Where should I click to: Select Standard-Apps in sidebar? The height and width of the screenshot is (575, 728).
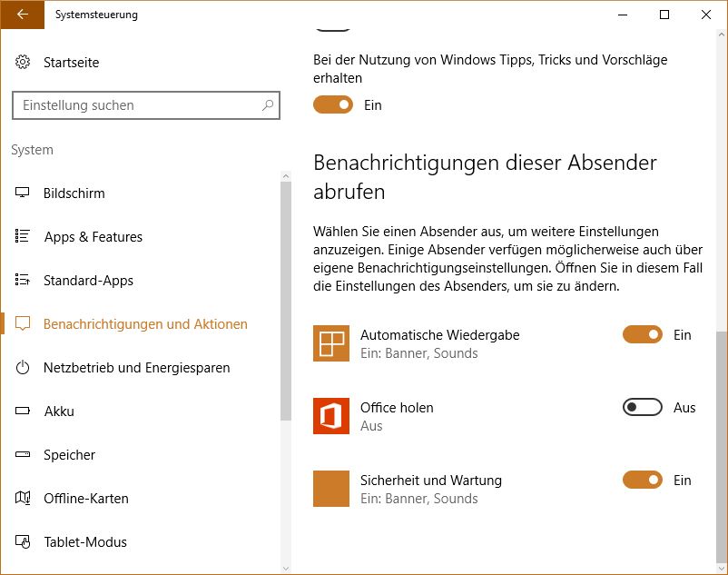coord(88,281)
